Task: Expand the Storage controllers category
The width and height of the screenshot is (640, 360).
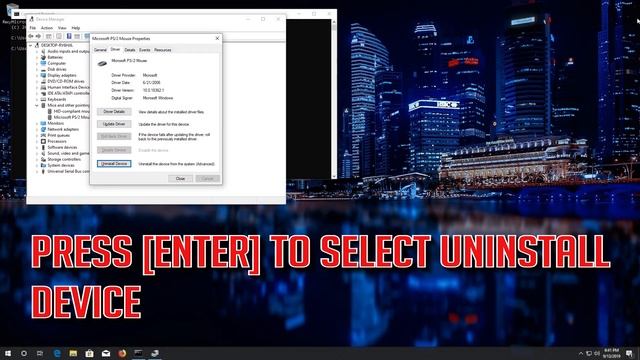Action: pos(37,159)
